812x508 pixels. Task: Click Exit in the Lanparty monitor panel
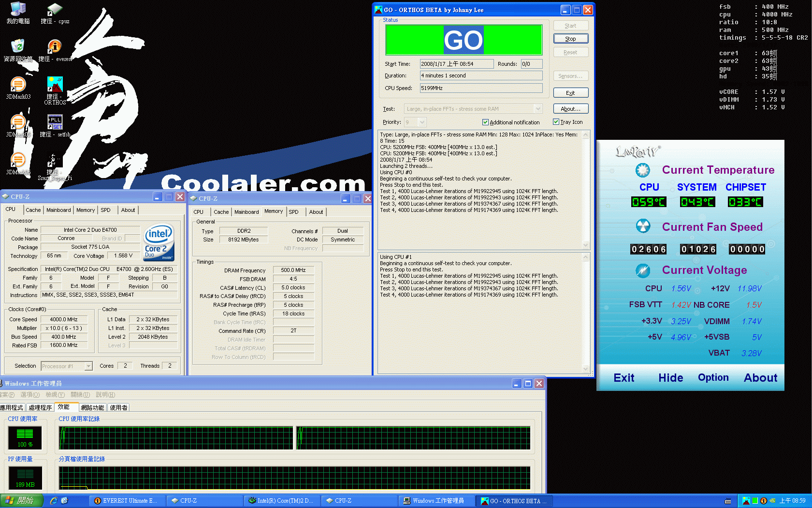pyautogui.click(x=624, y=378)
